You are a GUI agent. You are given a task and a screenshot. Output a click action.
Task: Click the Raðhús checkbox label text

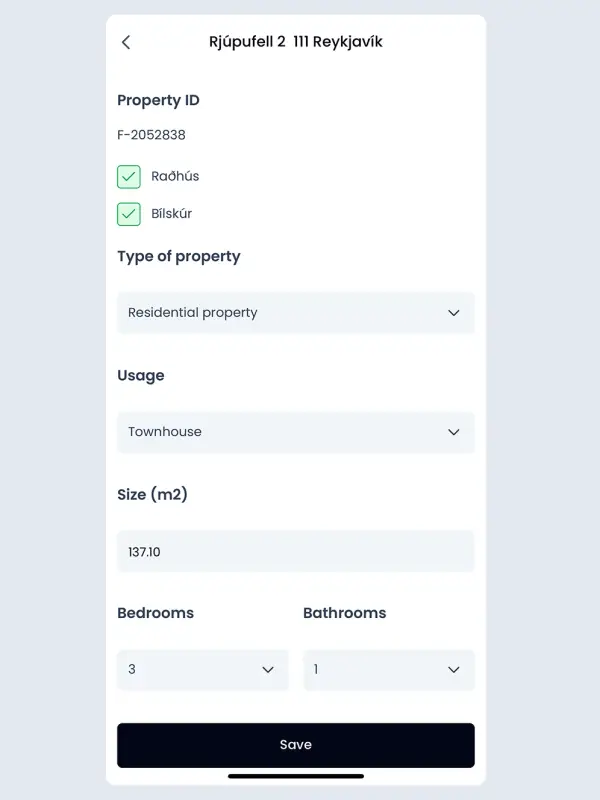pos(175,177)
